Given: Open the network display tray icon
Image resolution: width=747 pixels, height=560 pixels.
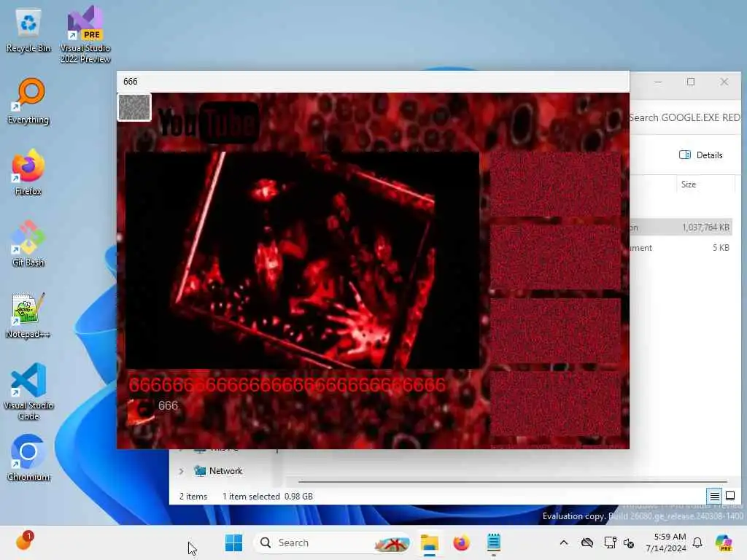Looking at the screenshot, I should (610, 542).
